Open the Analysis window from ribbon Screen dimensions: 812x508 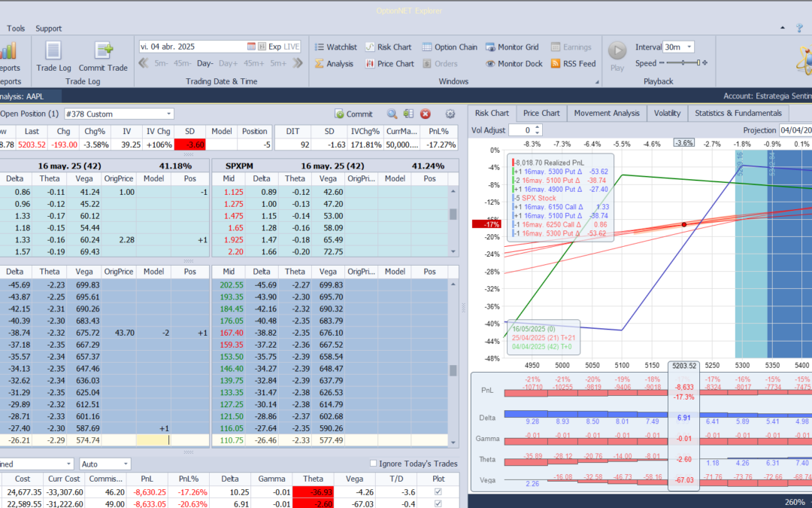point(334,64)
